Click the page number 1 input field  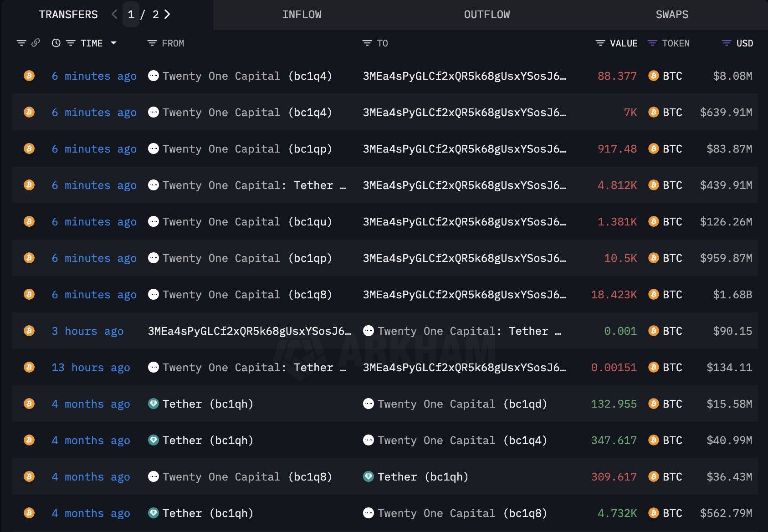pos(131,15)
